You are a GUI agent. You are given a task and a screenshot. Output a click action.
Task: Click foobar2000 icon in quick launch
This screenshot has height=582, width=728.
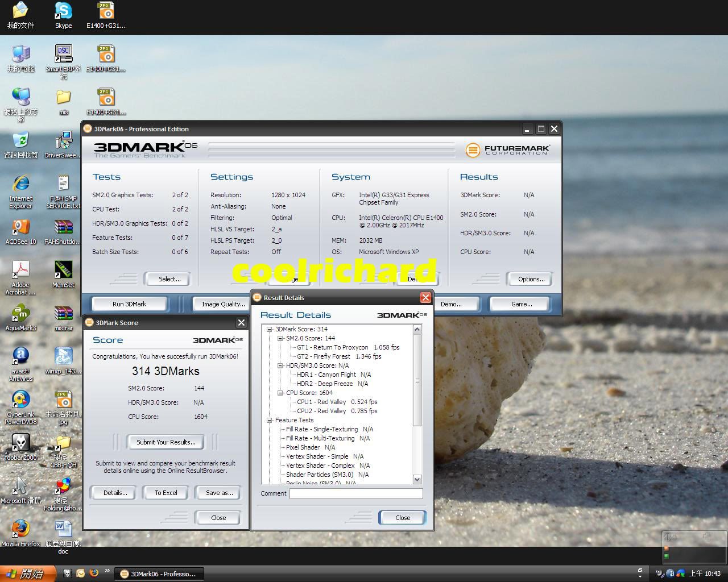67,573
